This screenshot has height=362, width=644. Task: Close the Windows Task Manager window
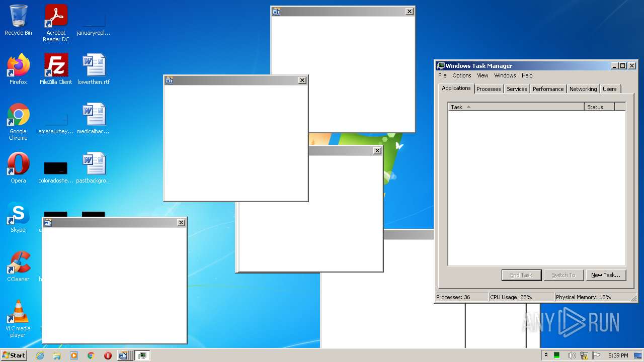coord(632,65)
